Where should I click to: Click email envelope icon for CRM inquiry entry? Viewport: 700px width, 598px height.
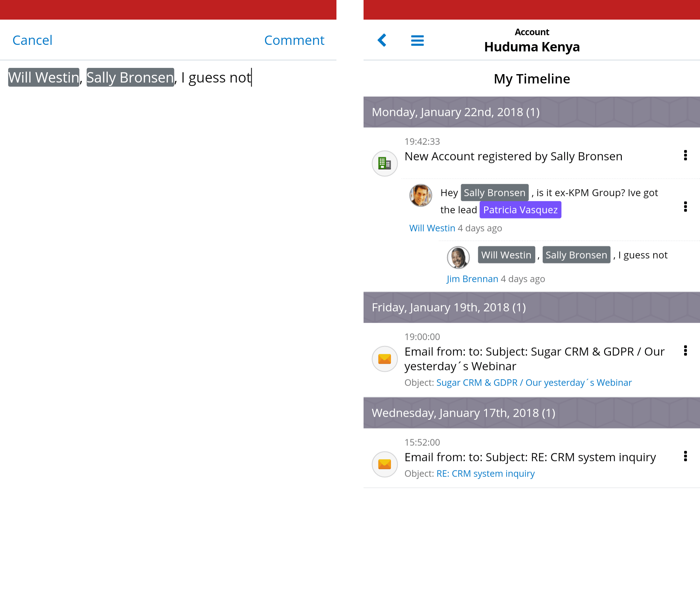[x=384, y=464]
